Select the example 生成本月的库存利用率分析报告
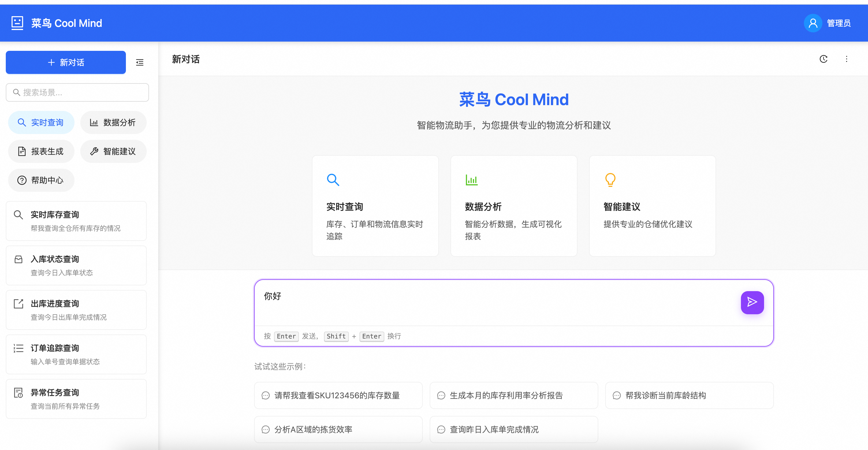The height and width of the screenshot is (450, 868). pos(506,395)
